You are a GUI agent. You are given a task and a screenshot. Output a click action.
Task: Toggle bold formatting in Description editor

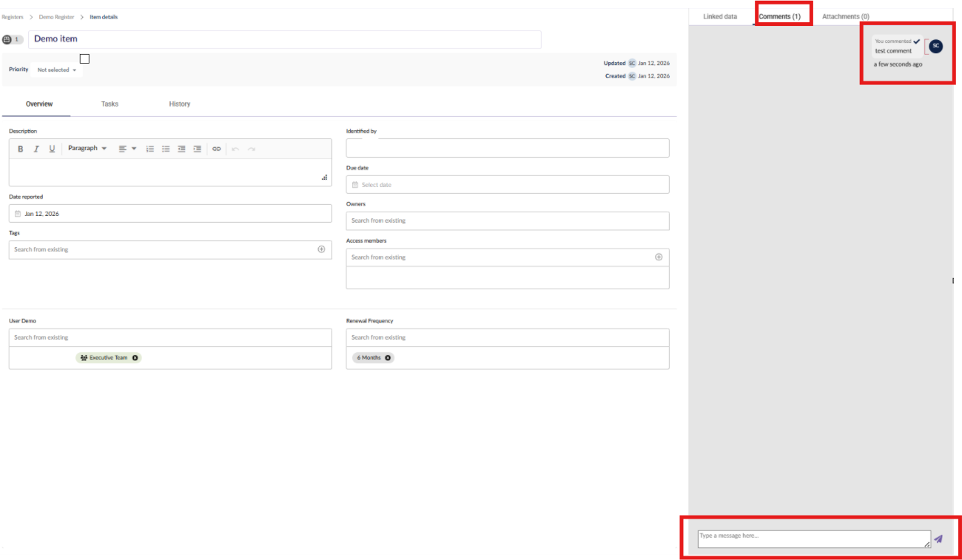(x=21, y=149)
